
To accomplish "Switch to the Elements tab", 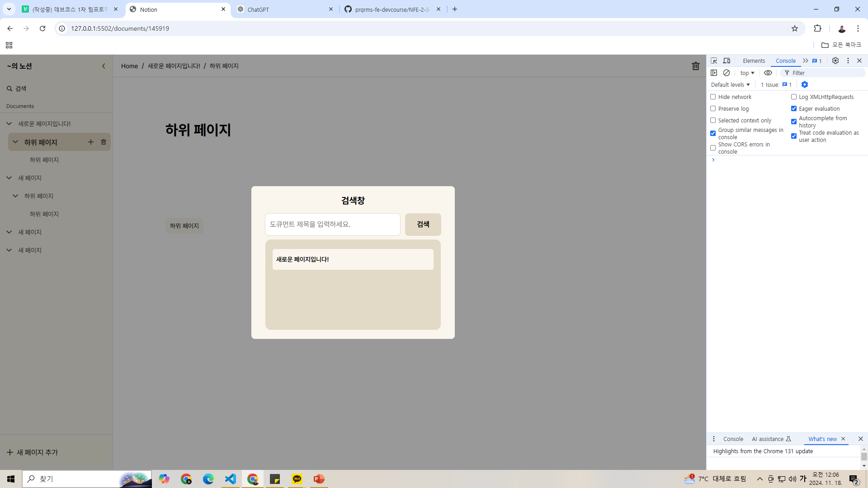I will [x=754, y=61].
